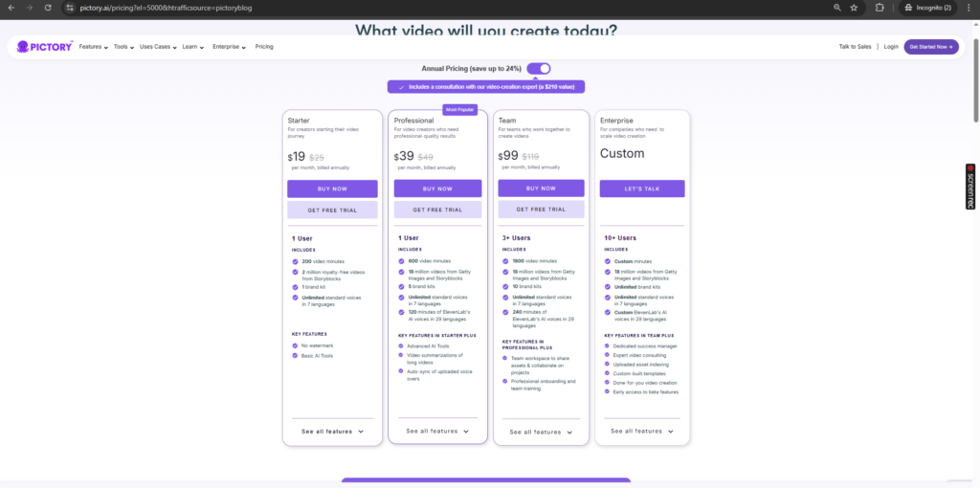Viewport: 980px width, 488px height.
Task: Click the 3+ Users heading
Action: click(516, 238)
